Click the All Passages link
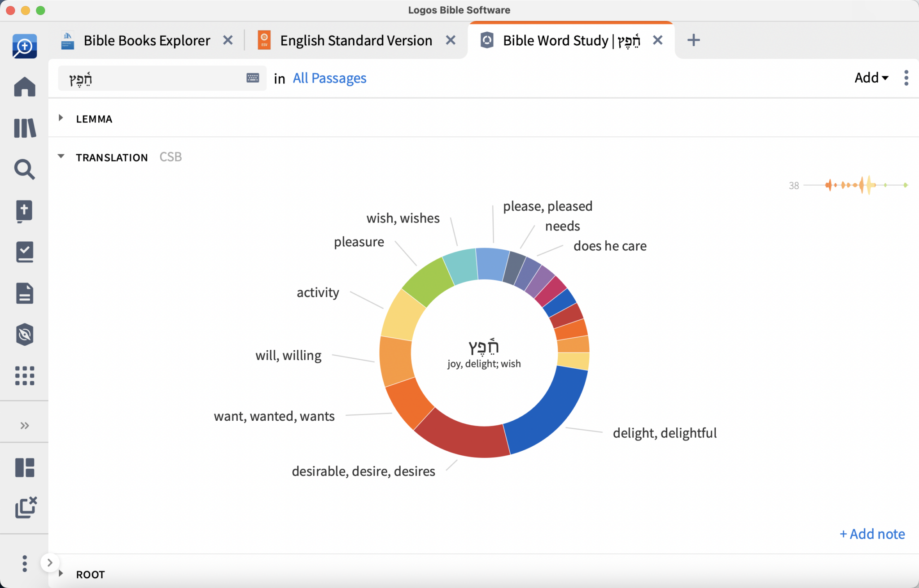This screenshot has width=919, height=588. pyautogui.click(x=329, y=78)
